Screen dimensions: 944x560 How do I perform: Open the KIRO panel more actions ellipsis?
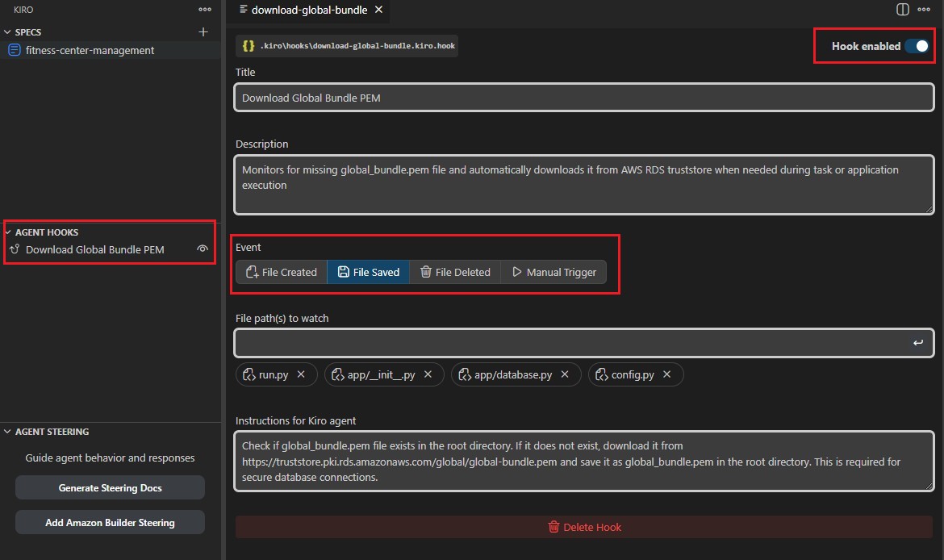click(205, 10)
